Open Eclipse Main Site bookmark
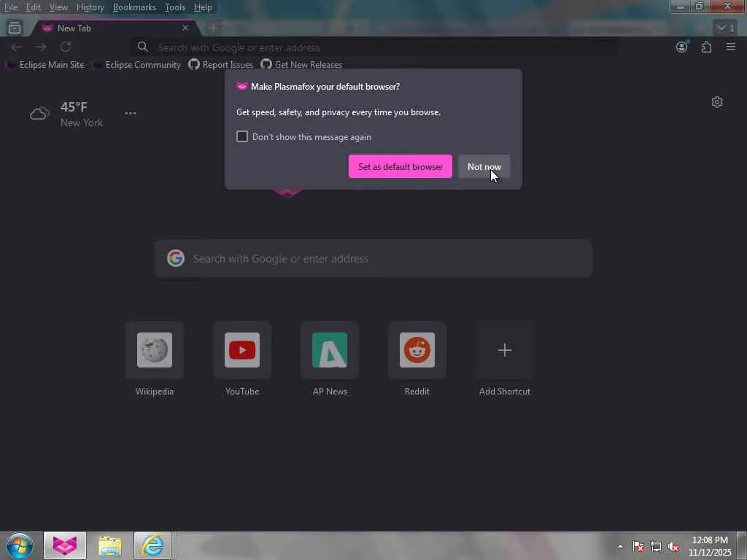747x560 pixels. pos(46,65)
